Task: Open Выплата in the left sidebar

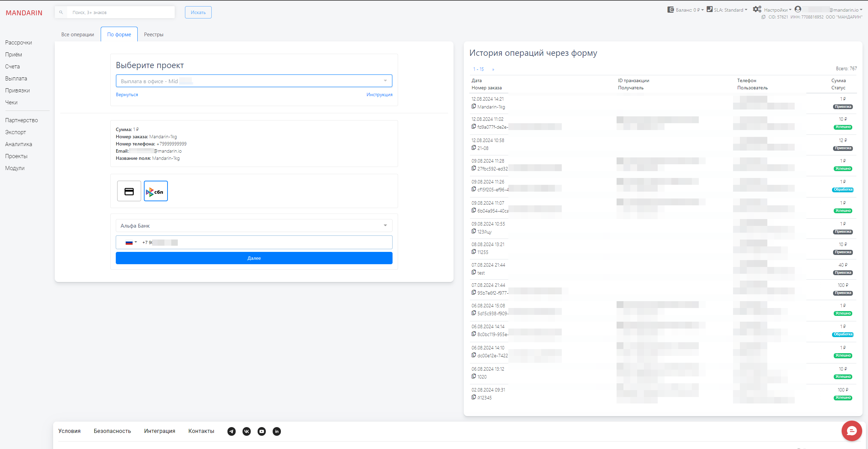Action: (16, 78)
